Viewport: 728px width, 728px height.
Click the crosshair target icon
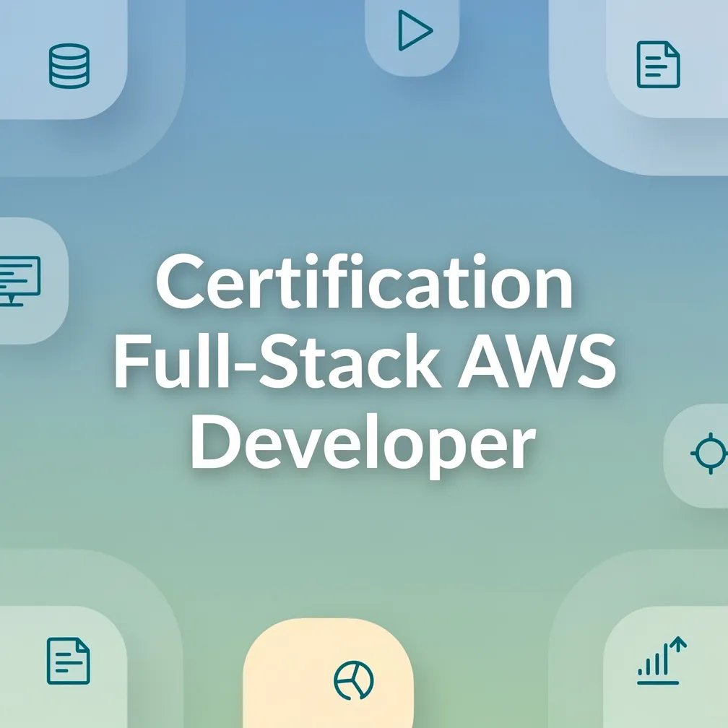[x=709, y=453]
